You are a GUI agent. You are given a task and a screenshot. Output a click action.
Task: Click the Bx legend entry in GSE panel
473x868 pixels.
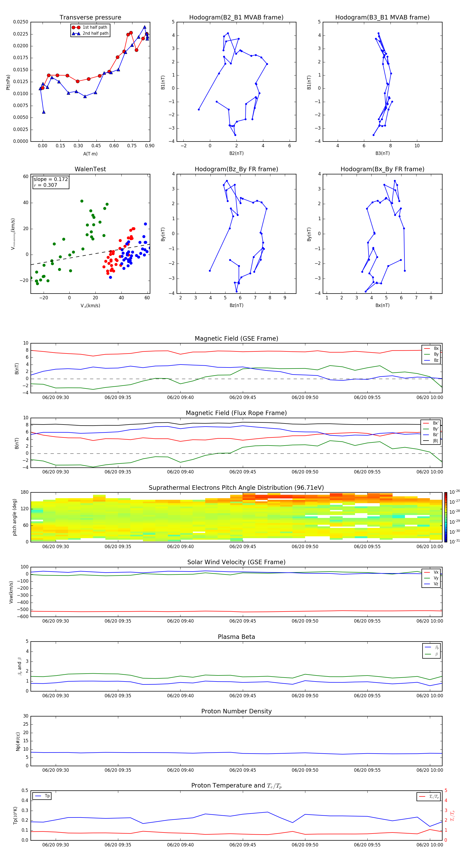pos(431,349)
